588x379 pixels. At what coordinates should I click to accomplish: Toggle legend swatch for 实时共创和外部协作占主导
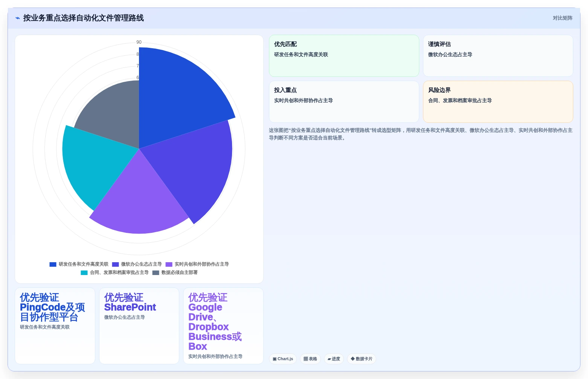[x=169, y=264]
